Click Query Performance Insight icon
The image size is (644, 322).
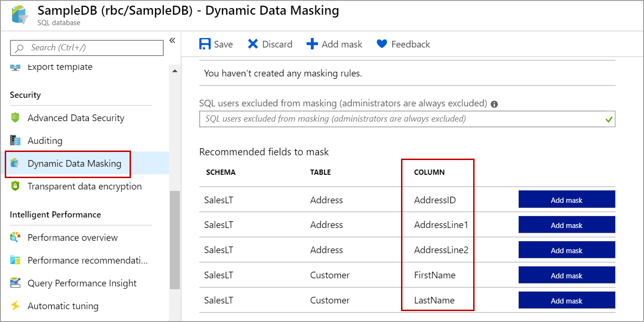[x=15, y=283]
